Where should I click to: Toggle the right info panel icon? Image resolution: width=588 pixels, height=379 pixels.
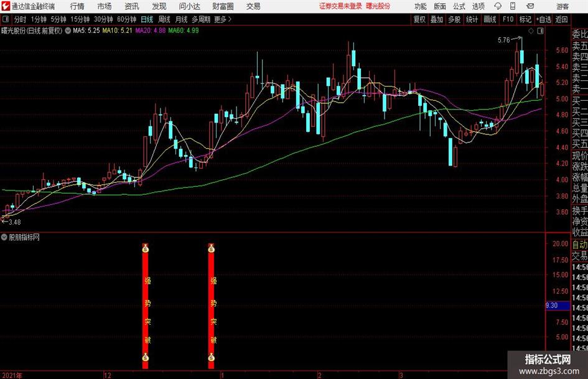click(540, 31)
